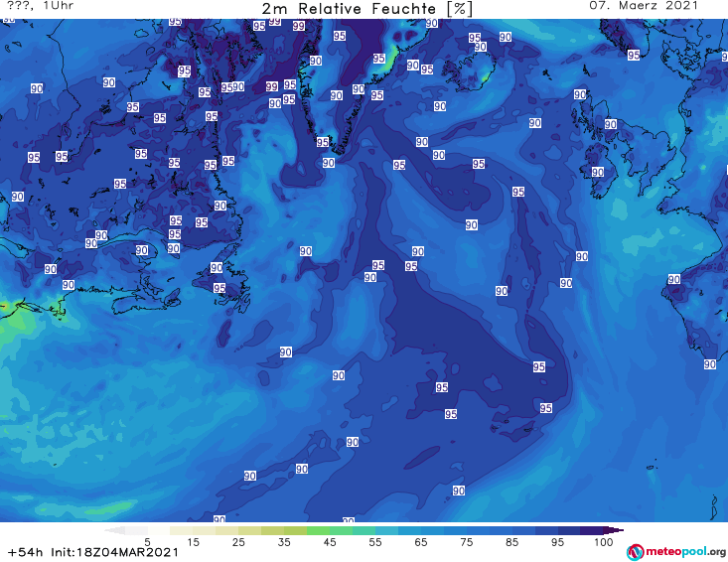Click the '+54h' forecast hour label
Viewport: 728px width, 562px height.
[x=26, y=552]
